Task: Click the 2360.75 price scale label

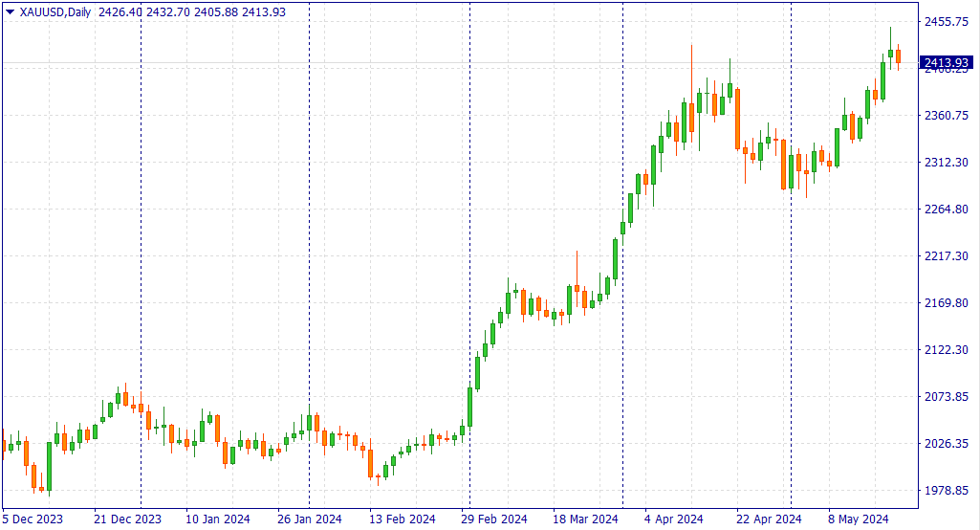Action: [946, 115]
